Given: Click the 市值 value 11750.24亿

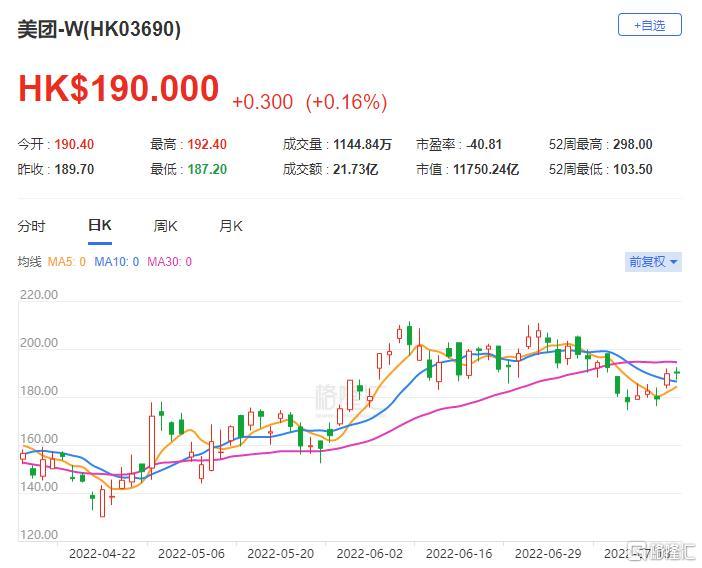Looking at the screenshot, I should [486, 169].
